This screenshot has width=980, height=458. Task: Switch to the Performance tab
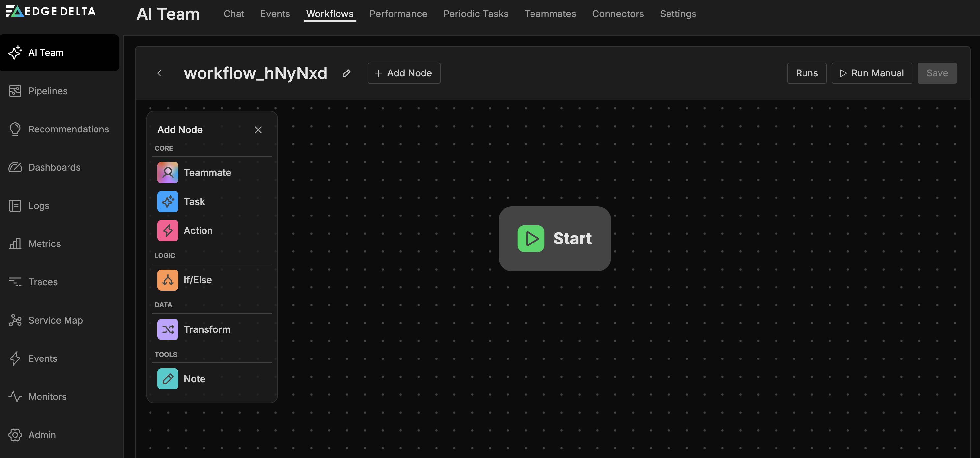[398, 14]
